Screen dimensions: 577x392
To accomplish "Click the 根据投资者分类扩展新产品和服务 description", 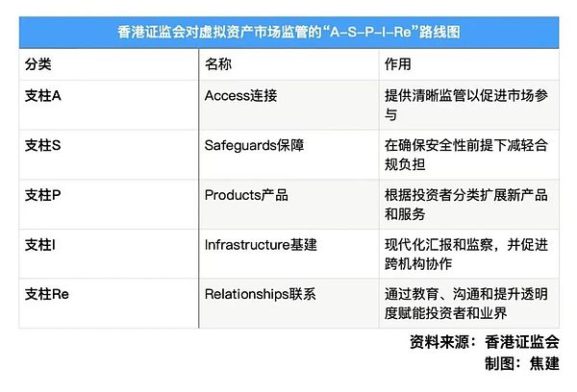I will pyautogui.click(x=465, y=206).
